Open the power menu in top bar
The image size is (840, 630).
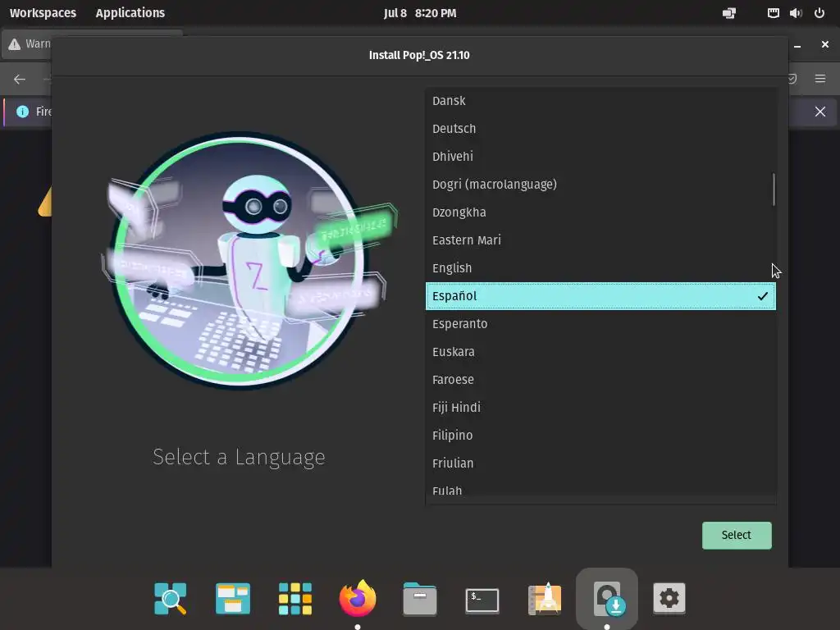tap(819, 13)
